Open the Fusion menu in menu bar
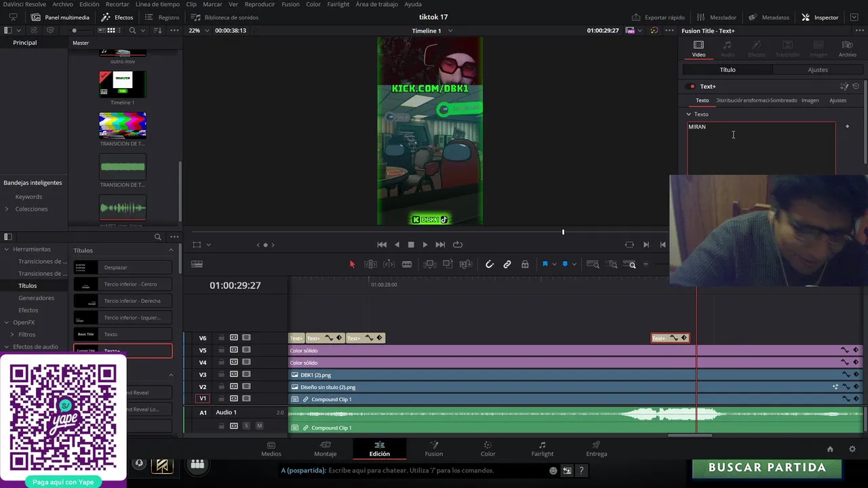The height and width of the screenshot is (488, 868). coord(290,4)
